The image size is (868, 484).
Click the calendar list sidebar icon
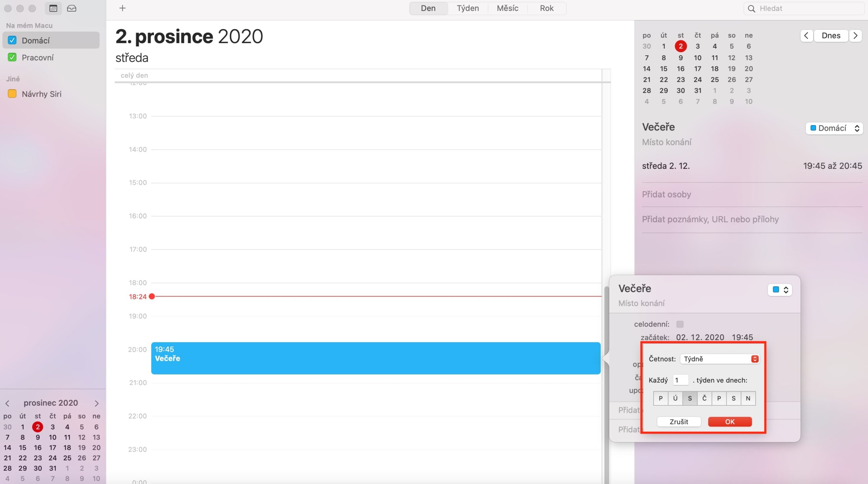pyautogui.click(x=53, y=8)
